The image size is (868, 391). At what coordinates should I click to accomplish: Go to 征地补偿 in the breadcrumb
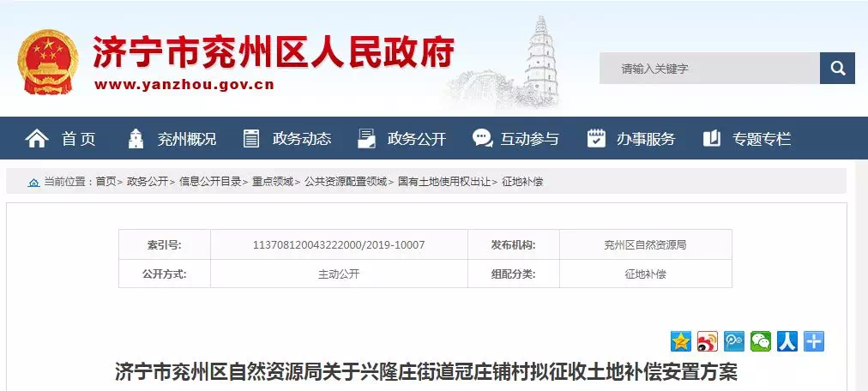click(x=522, y=182)
